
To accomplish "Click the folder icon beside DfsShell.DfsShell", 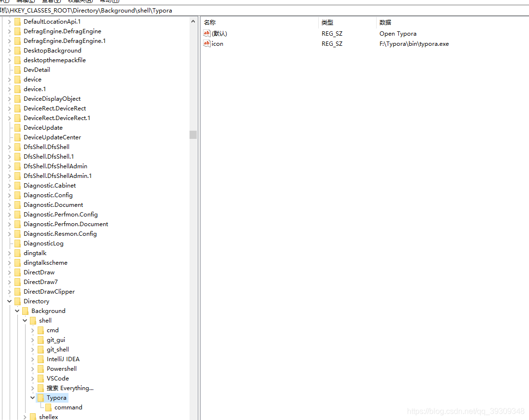I will [17, 147].
